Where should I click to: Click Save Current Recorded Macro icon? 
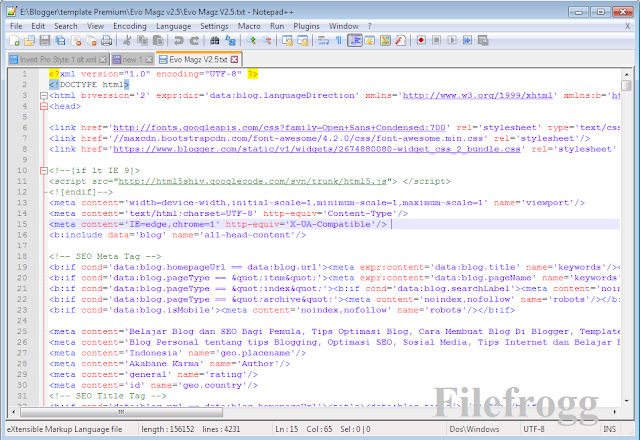coord(483,40)
